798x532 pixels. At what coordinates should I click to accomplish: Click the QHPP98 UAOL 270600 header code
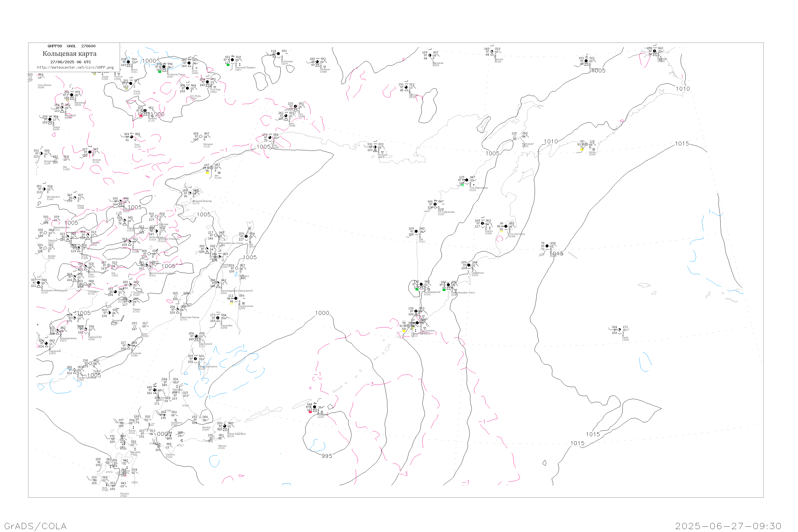coord(72,46)
